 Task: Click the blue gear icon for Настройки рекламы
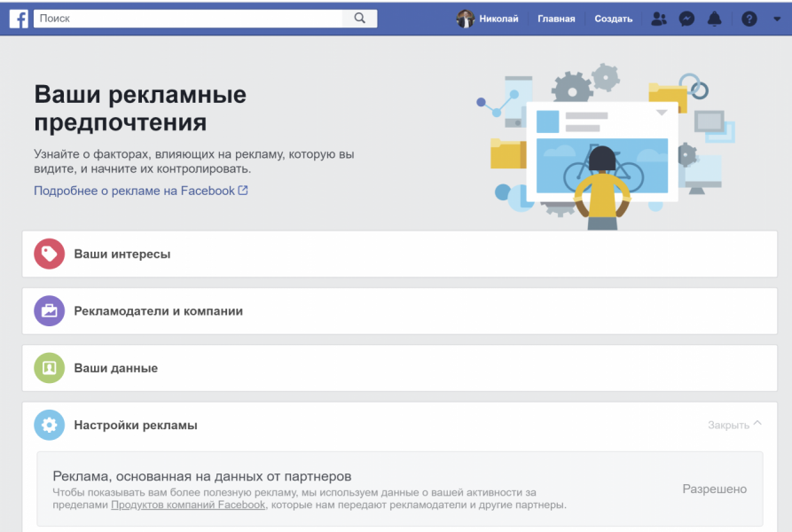coord(49,425)
